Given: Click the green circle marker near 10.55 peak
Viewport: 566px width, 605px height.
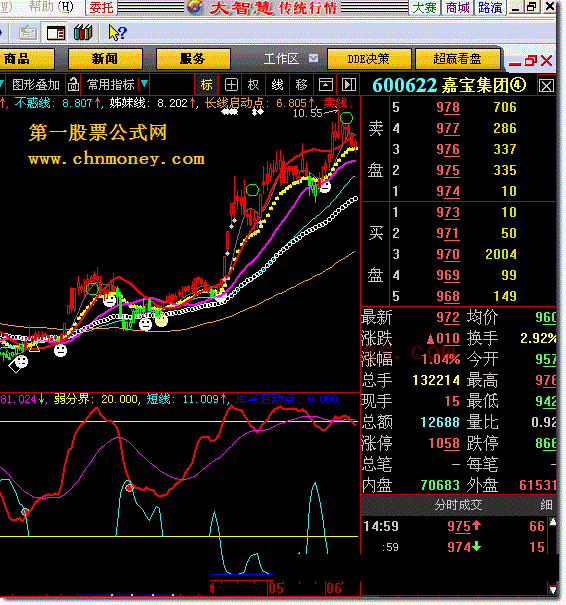Looking at the screenshot, I should tap(346, 118).
